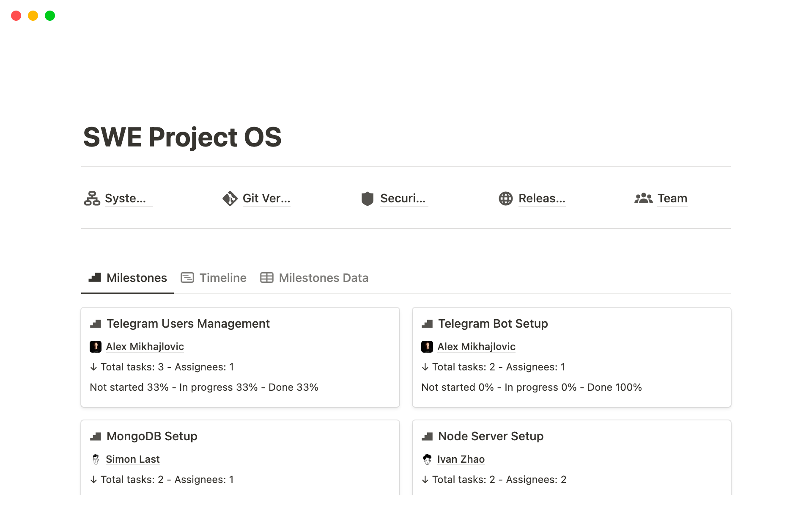Open the Milestones Data tab
The image size is (812, 508).
pyautogui.click(x=314, y=278)
